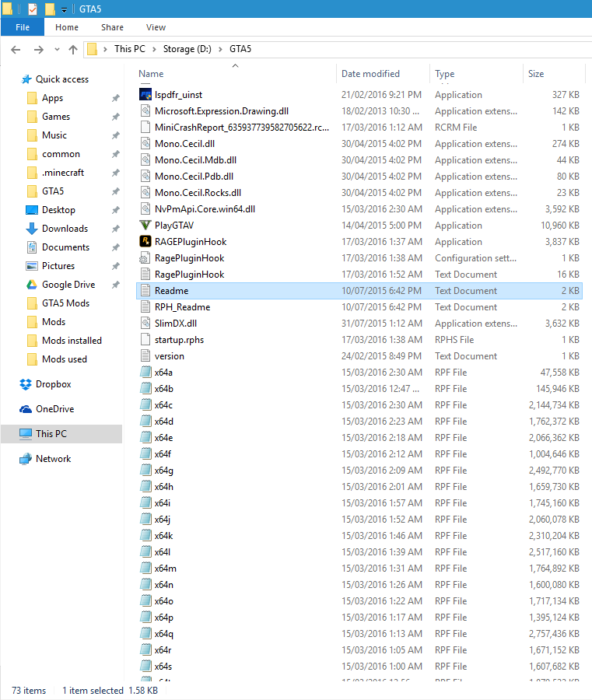Click the Quick access star icon

(26, 79)
